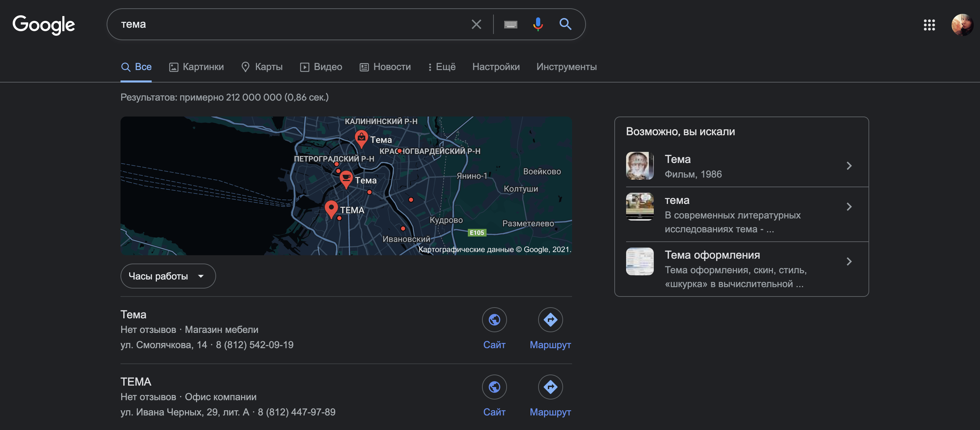
Task: Clear the search query with X icon
Action: (476, 24)
